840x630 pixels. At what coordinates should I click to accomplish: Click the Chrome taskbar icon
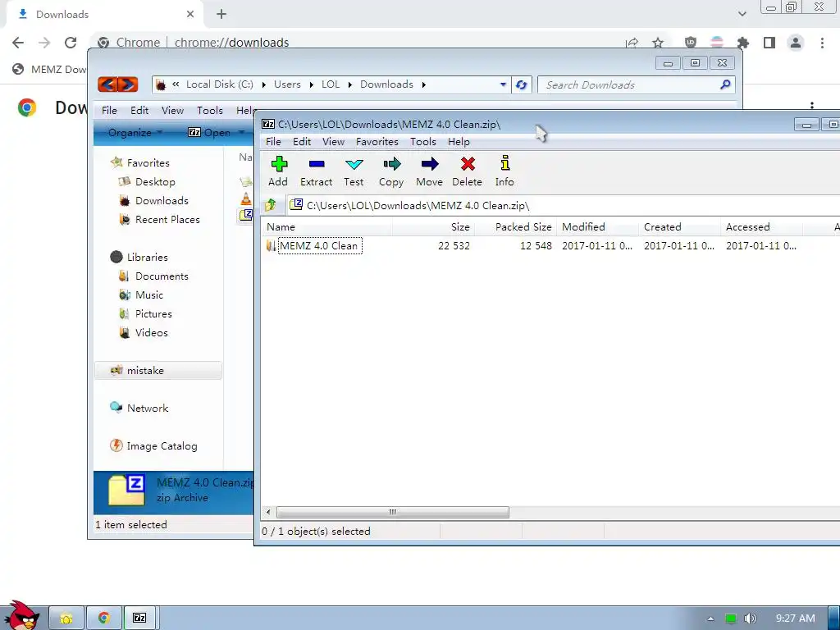click(x=103, y=618)
